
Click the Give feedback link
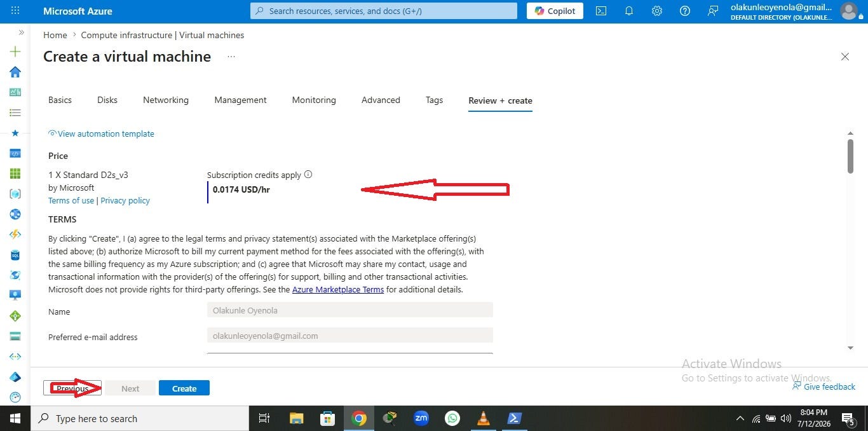click(x=824, y=387)
